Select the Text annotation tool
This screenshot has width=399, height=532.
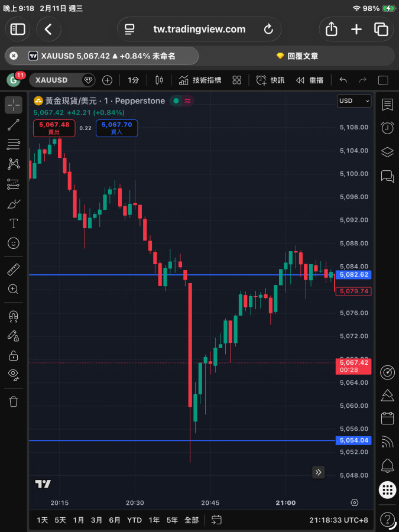[x=14, y=223]
